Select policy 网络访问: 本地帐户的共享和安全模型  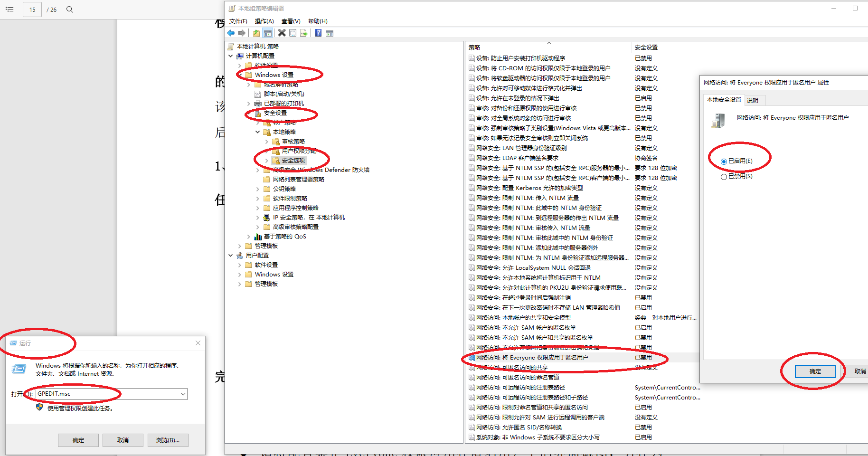point(523,318)
